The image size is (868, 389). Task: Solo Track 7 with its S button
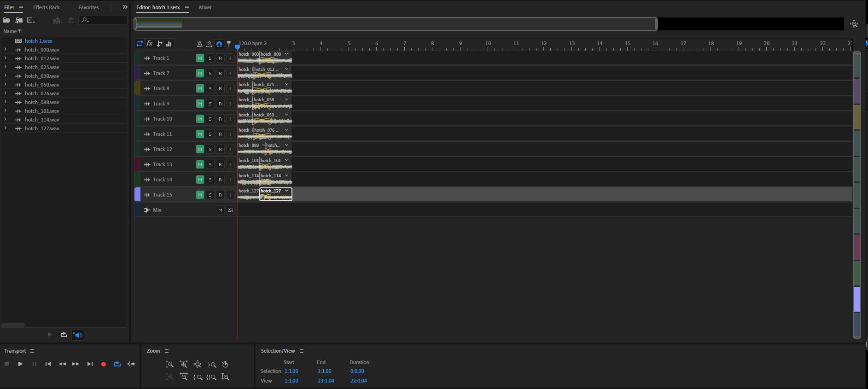coord(210,73)
